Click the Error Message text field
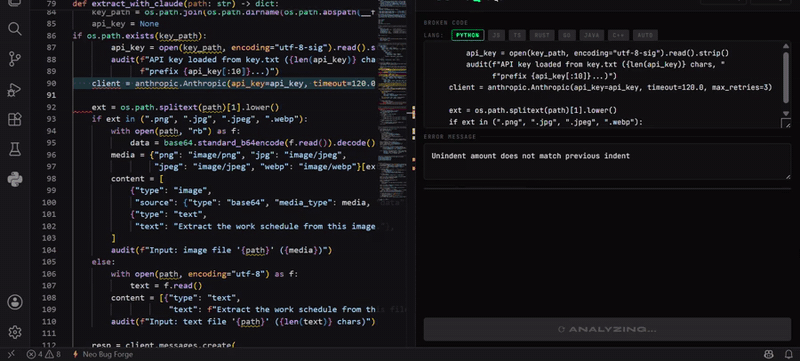 point(607,162)
